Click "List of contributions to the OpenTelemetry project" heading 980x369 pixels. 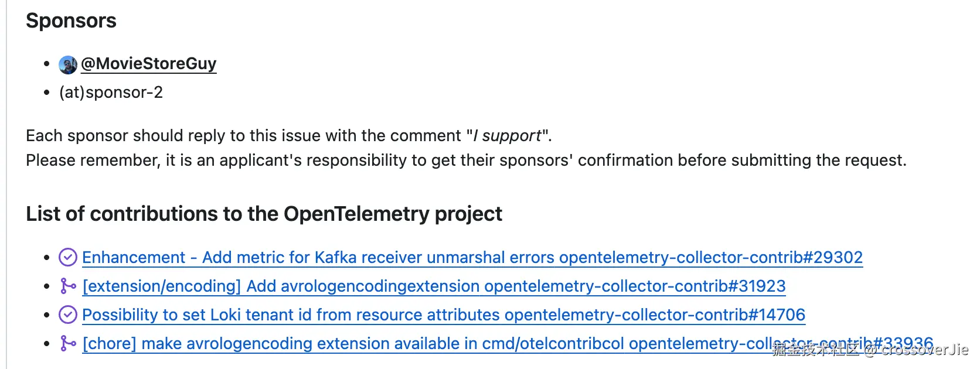coord(264,214)
